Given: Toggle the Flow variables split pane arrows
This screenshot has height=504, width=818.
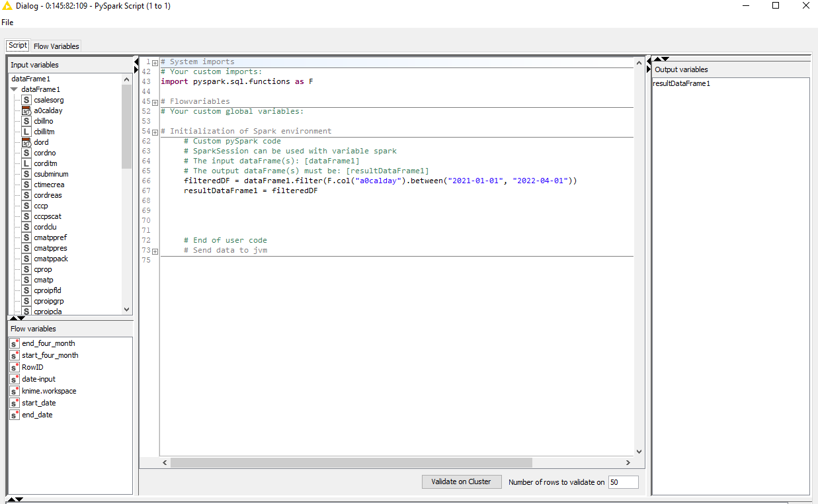Looking at the screenshot, I should click(16, 318).
